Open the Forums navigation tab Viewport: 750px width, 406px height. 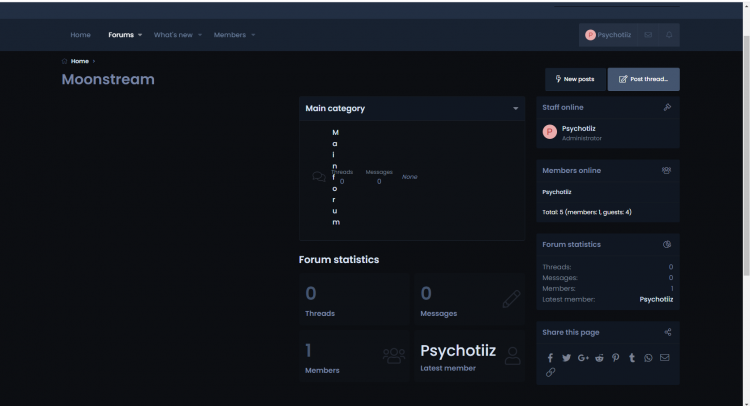point(121,35)
